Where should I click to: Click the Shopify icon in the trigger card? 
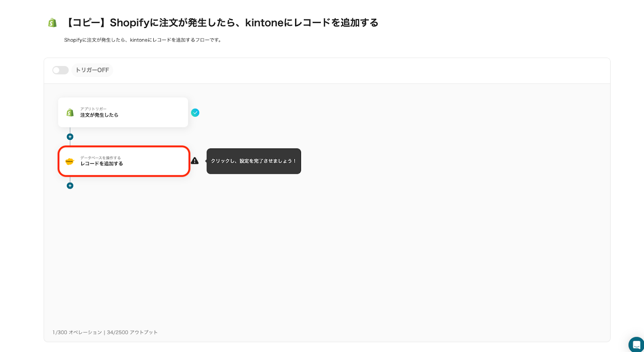70,113
